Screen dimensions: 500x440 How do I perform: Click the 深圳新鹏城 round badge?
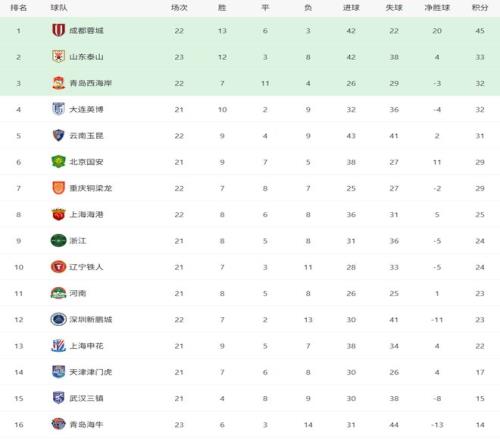[x=58, y=319]
